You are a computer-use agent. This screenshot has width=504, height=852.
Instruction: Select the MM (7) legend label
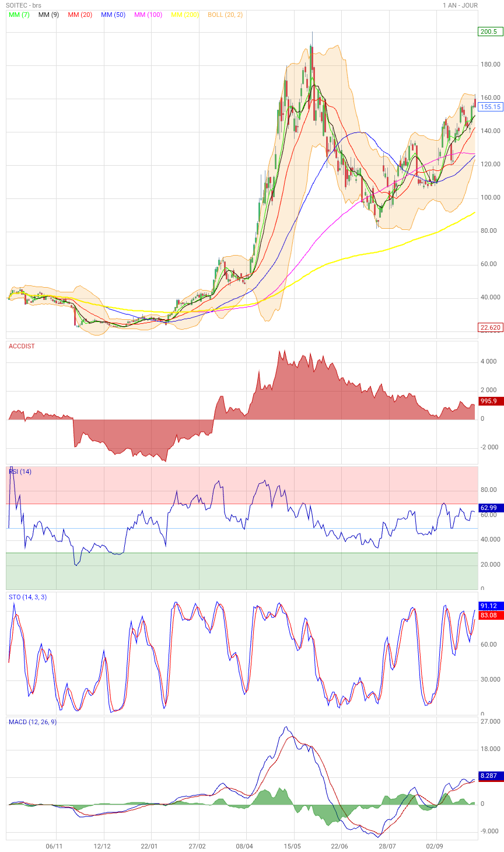[x=19, y=15]
